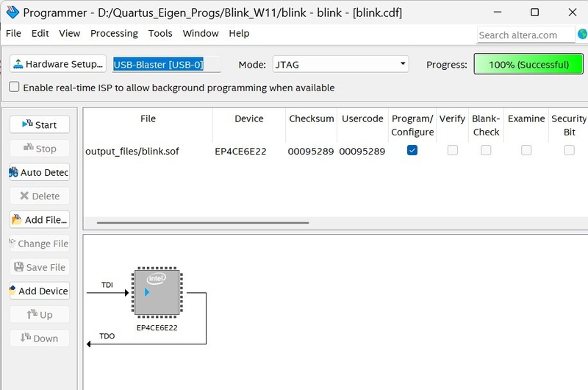This screenshot has width=588, height=390.
Task: Open the Processing menu
Action: tap(114, 33)
